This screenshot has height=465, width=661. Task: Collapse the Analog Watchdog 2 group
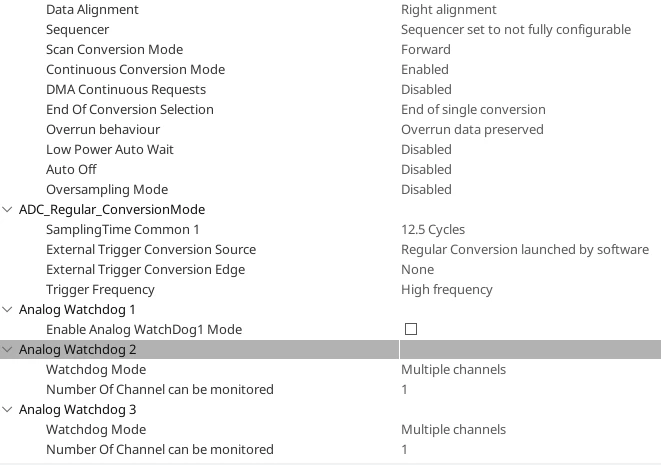[7, 349]
